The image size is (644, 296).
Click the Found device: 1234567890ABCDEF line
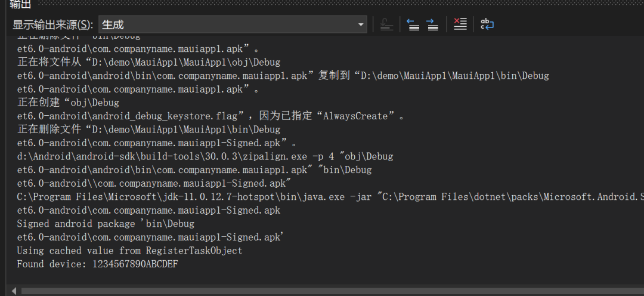pyautogui.click(x=97, y=264)
